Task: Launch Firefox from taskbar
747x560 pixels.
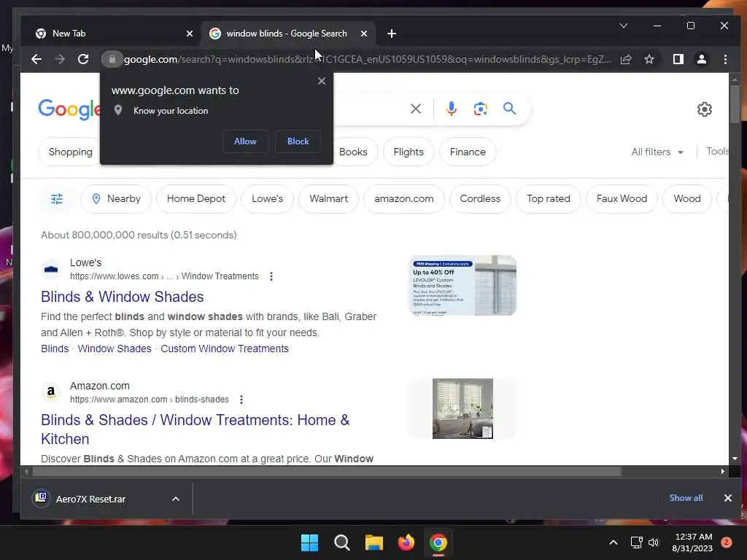Action: click(406, 542)
